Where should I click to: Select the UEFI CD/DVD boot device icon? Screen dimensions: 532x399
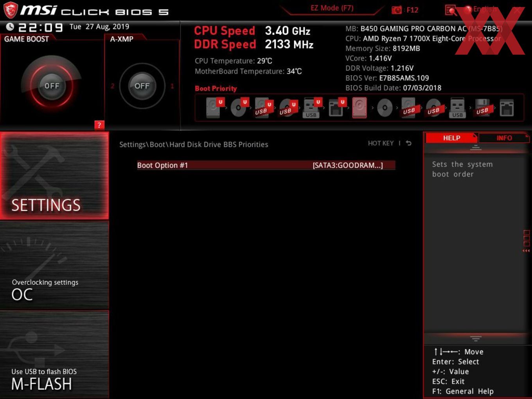[x=239, y=108]
